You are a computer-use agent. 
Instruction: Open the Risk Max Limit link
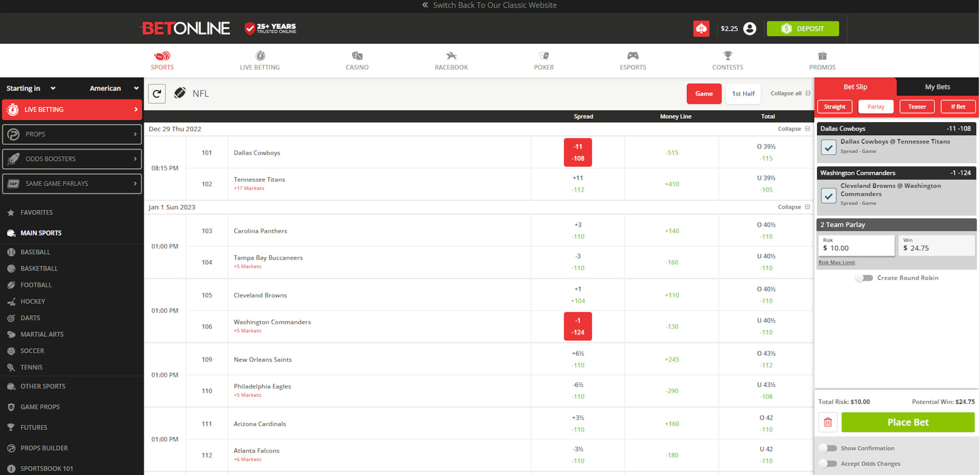pyautogui.click(x=836, y=262)
